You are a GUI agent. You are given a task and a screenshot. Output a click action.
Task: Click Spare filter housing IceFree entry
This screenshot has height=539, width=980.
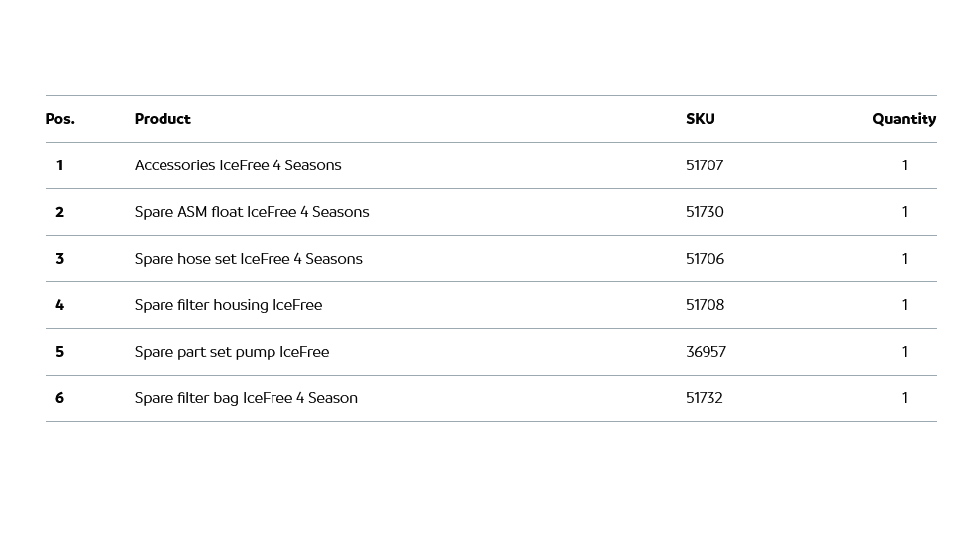(x=228, y=305)
